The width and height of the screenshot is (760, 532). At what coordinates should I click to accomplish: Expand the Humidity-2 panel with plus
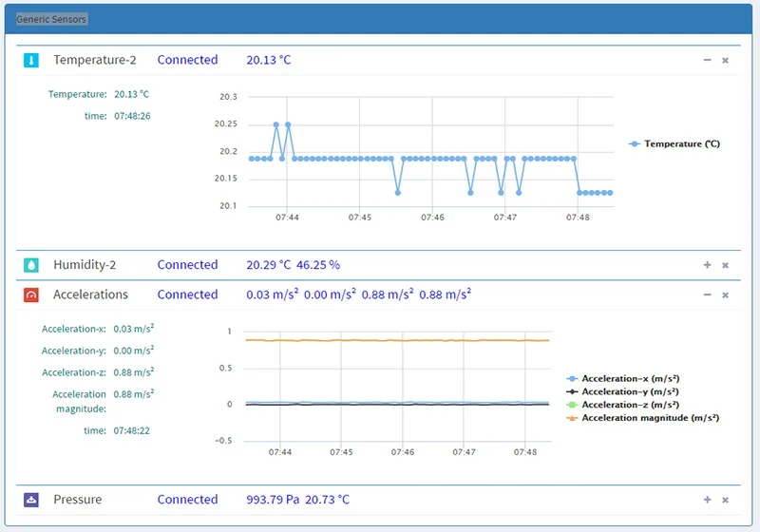[x=707, y=264]
